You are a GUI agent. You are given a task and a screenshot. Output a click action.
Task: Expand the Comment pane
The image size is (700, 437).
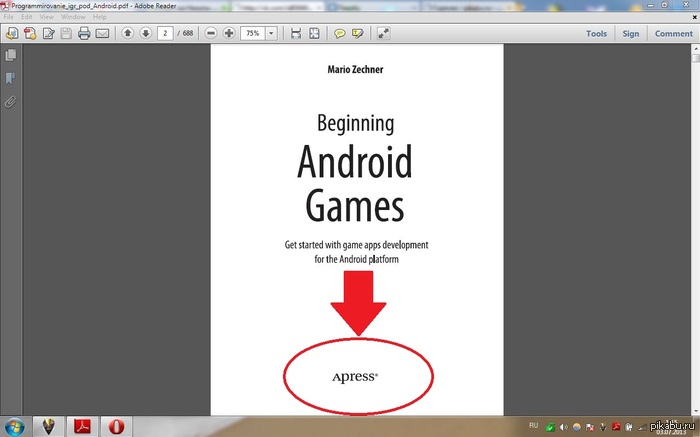click(x=674, y=33)
